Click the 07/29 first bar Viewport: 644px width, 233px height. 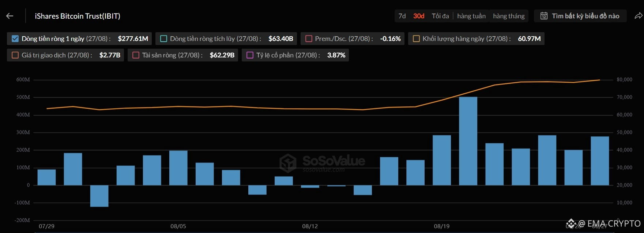tap(46, 177)
